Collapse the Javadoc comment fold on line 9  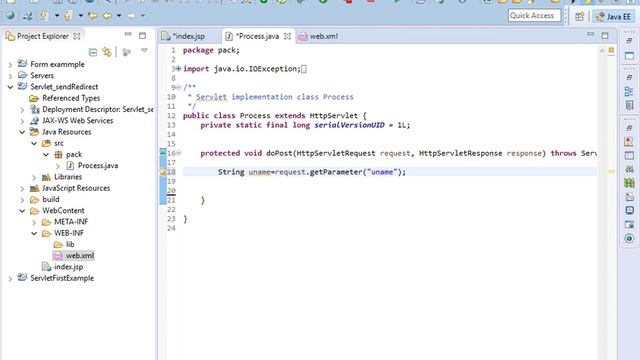coord(178,87)
